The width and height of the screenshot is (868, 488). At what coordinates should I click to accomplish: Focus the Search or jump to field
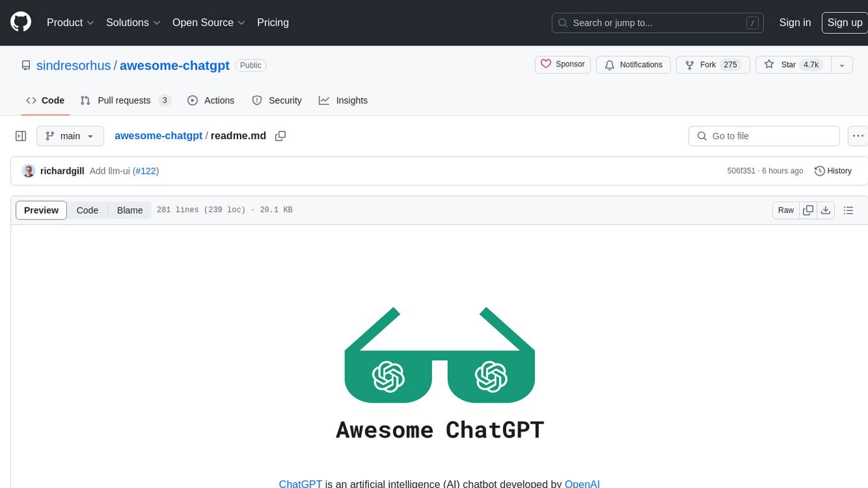tap(659, 23)
